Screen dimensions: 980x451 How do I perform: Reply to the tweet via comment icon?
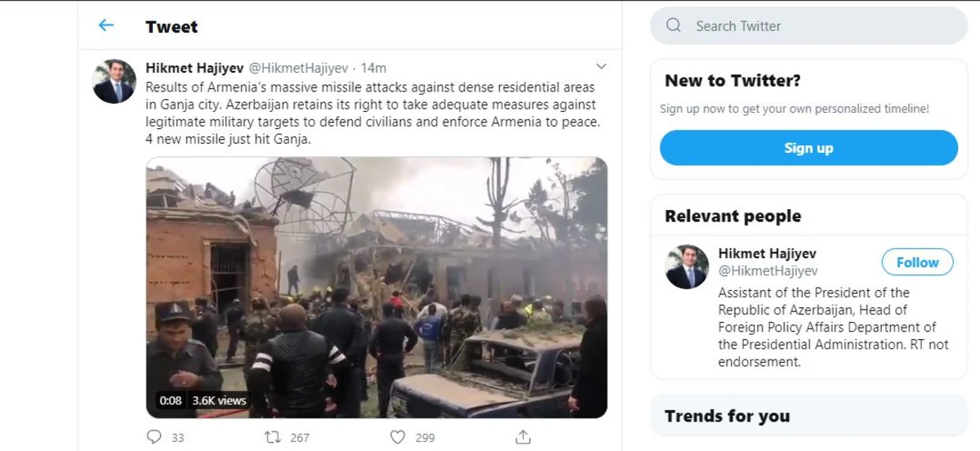point(154,437)
